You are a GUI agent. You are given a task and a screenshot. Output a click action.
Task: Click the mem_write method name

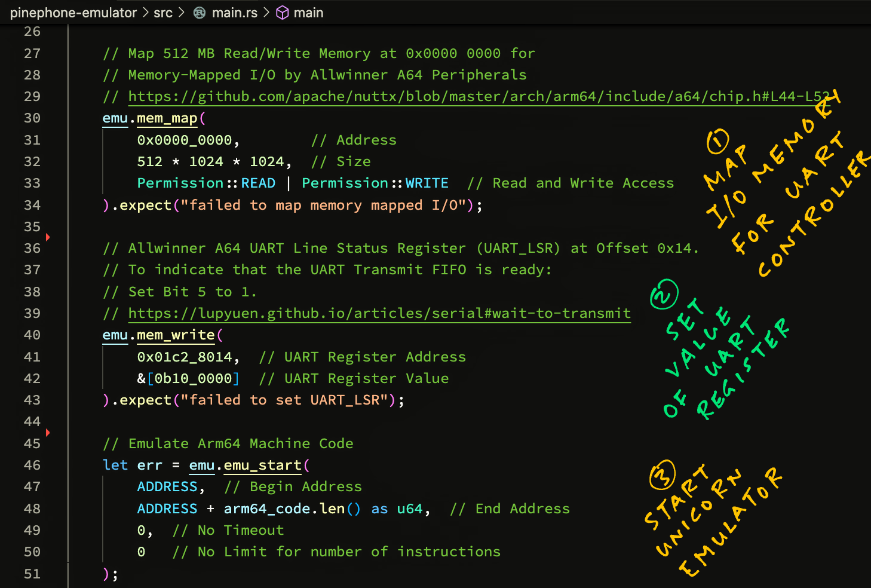click(176, 335)
